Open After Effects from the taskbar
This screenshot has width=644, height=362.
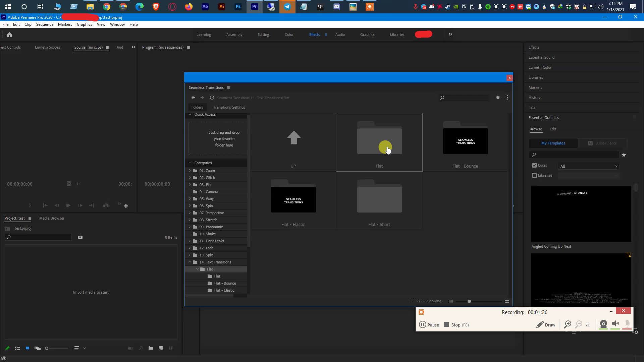pyautogui.click(x=205, y=7)
